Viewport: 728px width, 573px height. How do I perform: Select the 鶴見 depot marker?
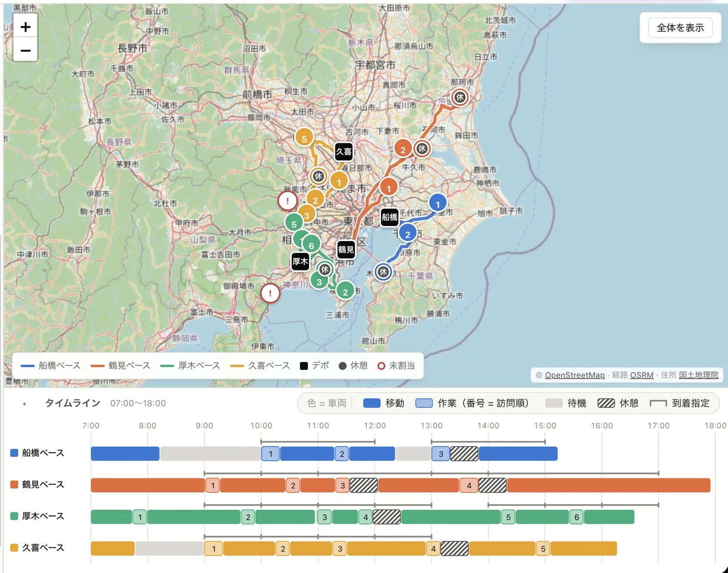(x=346, y=249)
